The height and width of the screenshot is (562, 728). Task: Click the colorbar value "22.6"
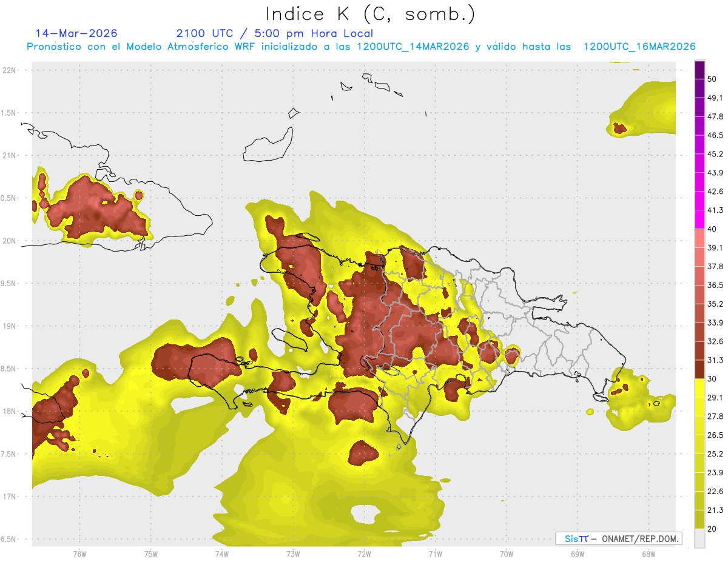coord(715,492)
